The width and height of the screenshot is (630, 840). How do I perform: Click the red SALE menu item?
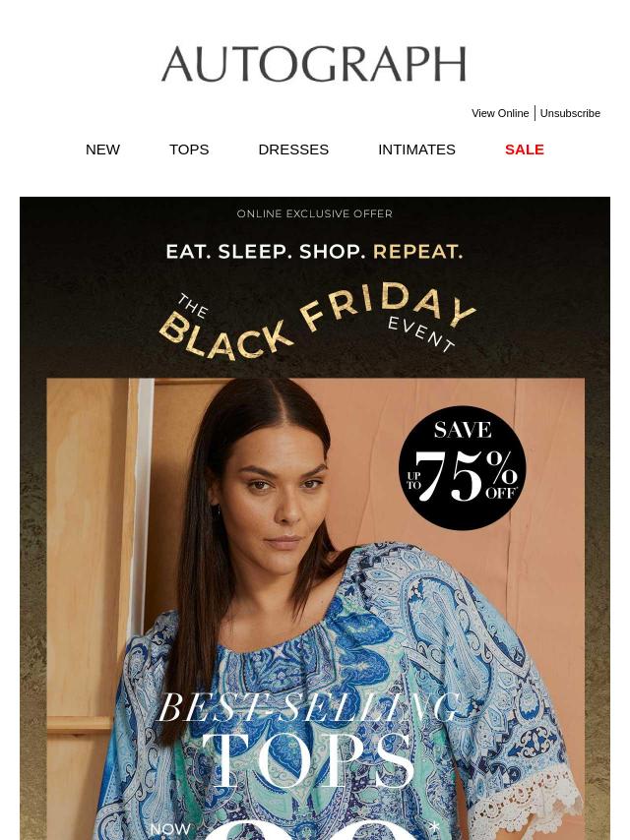[x=525, y=150]
